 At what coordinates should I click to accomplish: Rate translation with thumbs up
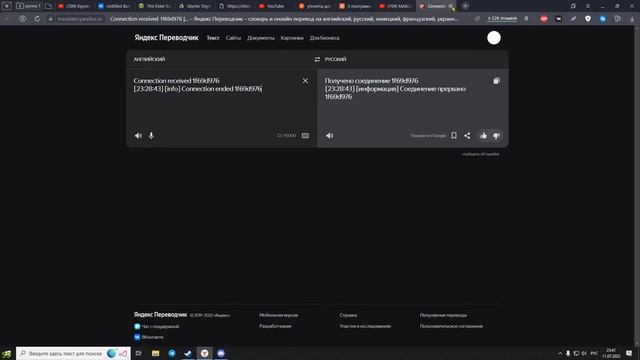(x=483, y=136)
